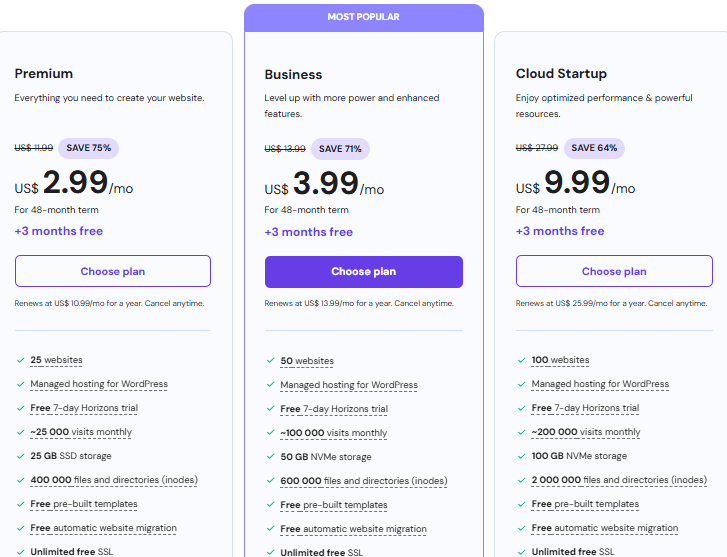
Task: Choose the Business plan button
Action: click(x=364, y=272)
